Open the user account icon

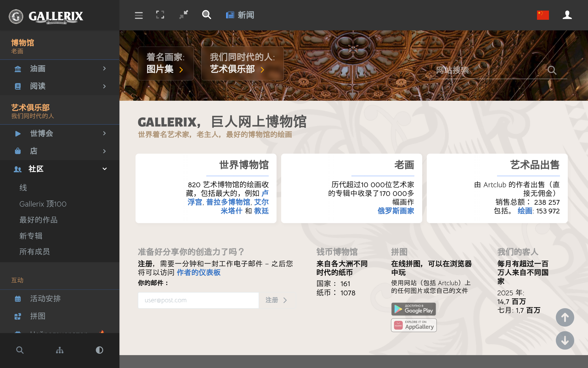click(x=567, y=15)
